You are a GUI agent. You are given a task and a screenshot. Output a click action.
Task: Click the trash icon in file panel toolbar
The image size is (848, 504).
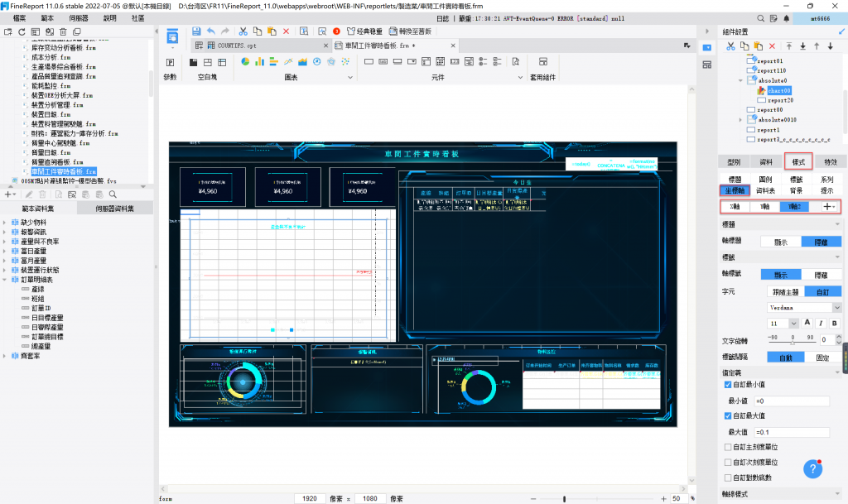[63, 32]
